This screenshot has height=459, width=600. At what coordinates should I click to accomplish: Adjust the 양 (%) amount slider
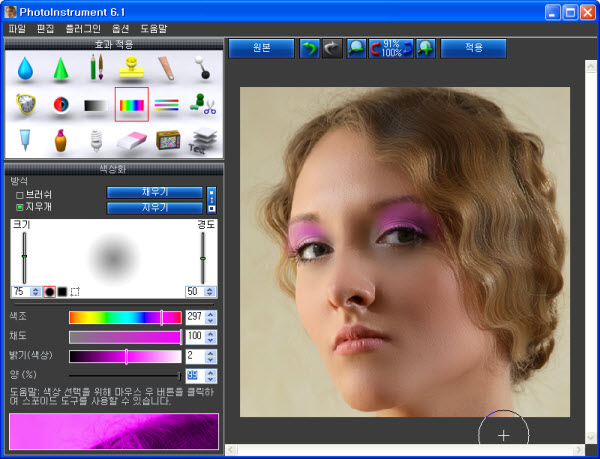click(125, 376)
